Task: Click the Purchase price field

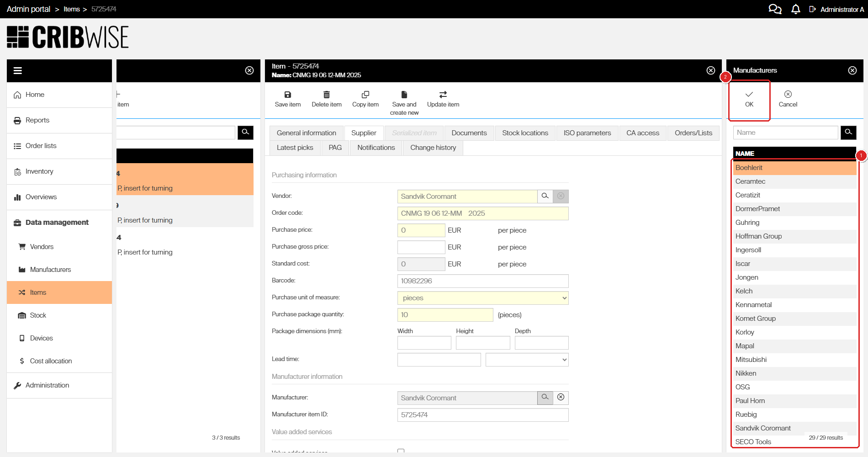Action: click(x=421, y=230)
